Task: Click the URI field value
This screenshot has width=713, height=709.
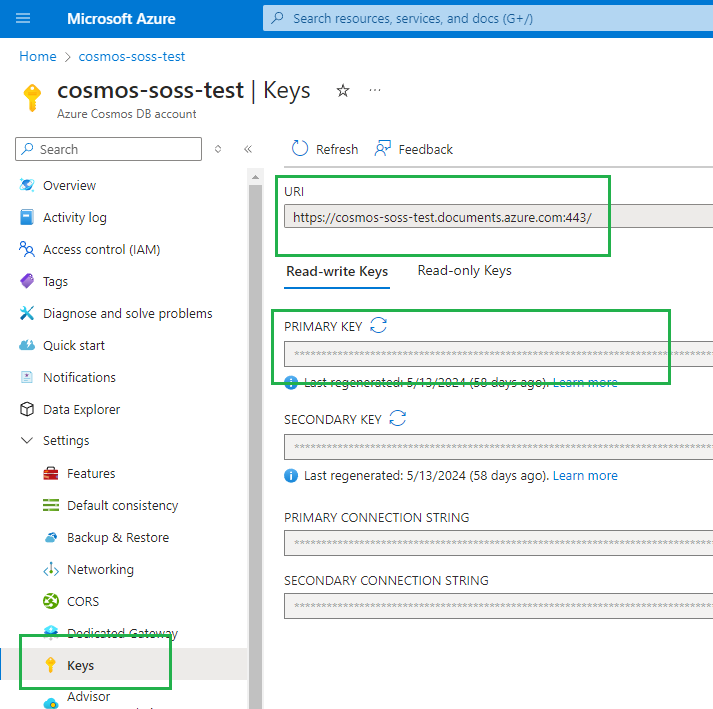Action: pos(442,217)
